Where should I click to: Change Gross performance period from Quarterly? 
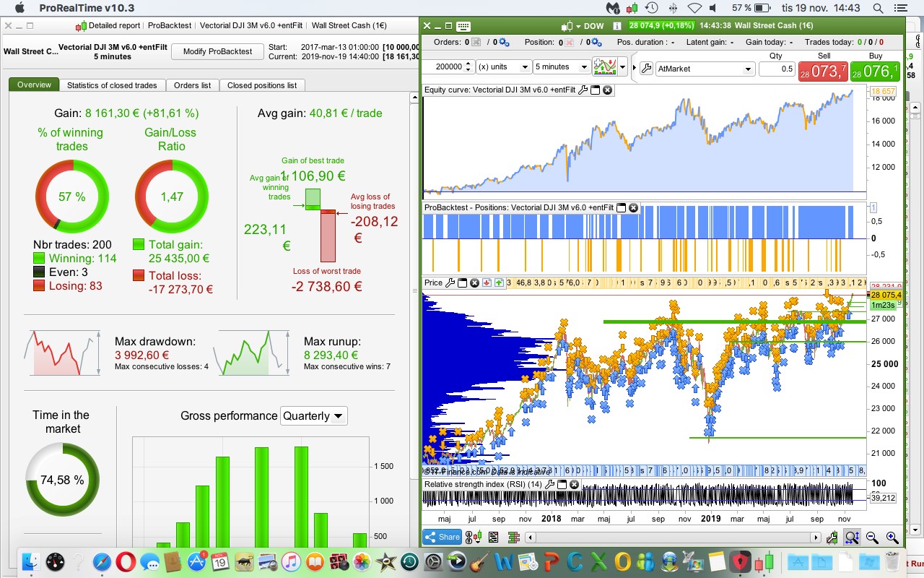click(x=313, y=415)
